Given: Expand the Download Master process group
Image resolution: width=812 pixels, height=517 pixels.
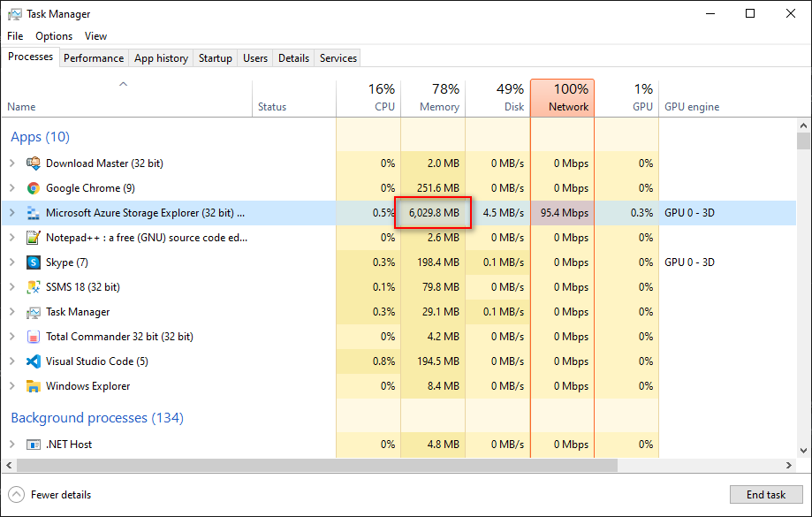Looking at the screenshot, I should click(x=12, y=163).
